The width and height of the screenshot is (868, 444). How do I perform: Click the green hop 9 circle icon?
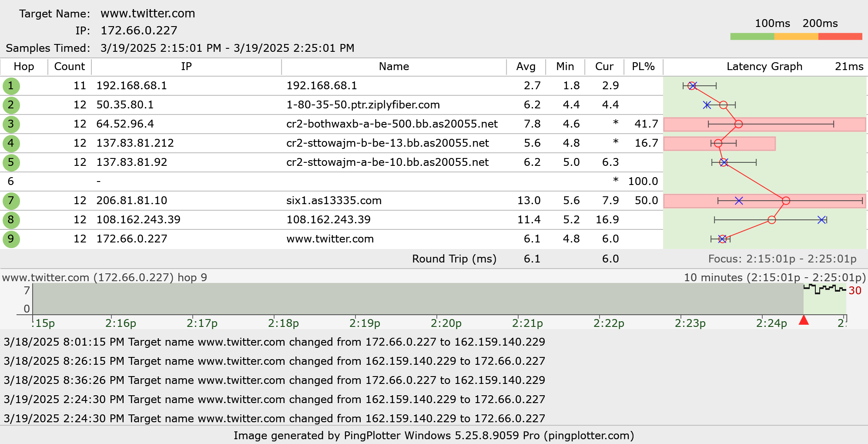pos(11,239)
